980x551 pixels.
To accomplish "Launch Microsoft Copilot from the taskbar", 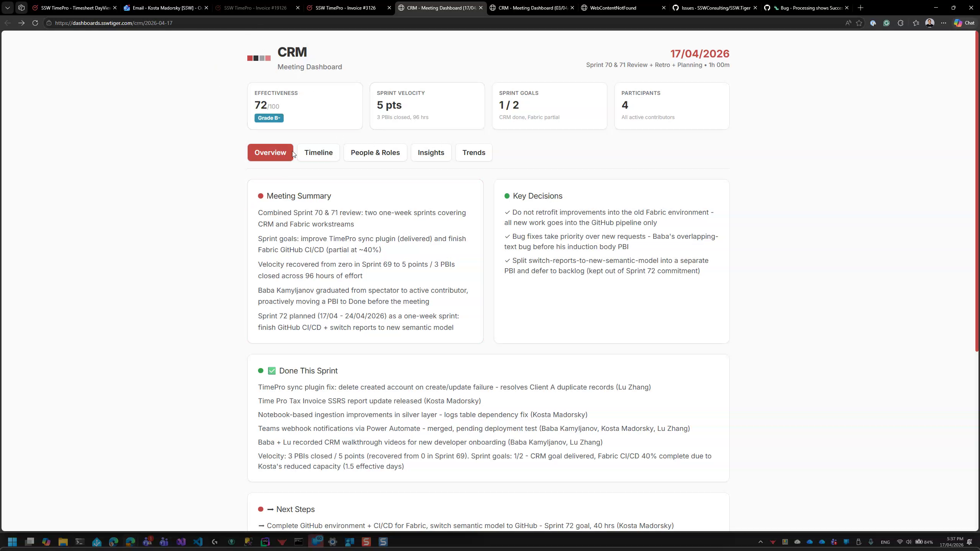I will click(x=46, y=542).
